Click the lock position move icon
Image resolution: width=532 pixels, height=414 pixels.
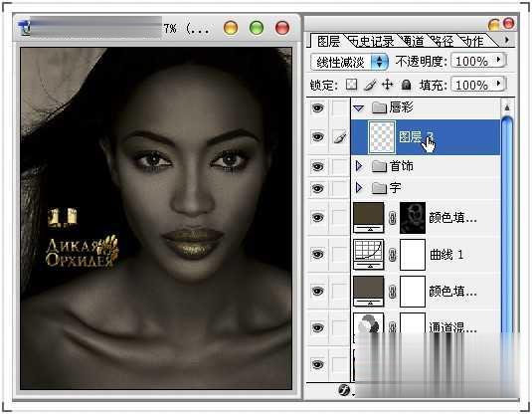click(x=387, y=85)
